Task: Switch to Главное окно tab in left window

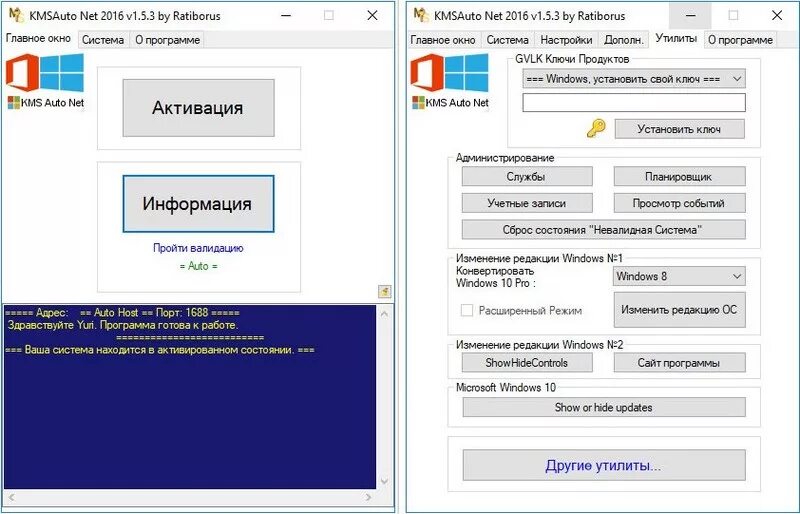Action: coord(38,39)
